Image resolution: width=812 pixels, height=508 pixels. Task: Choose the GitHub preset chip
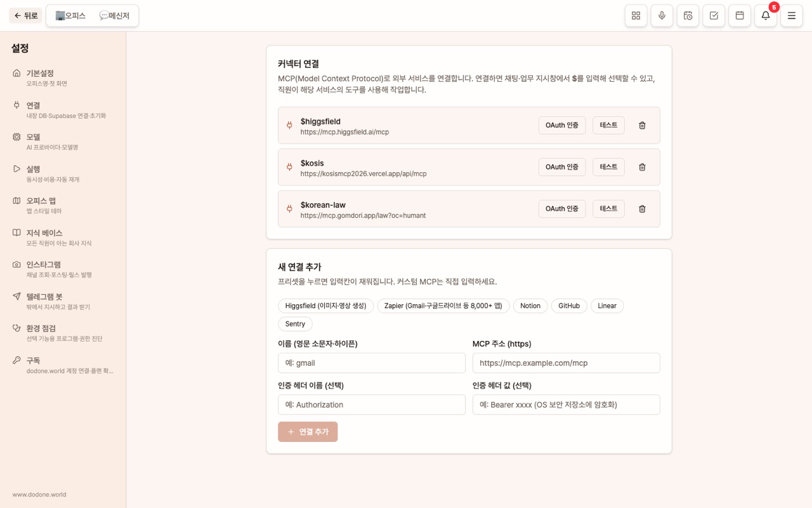click(569, 306)
